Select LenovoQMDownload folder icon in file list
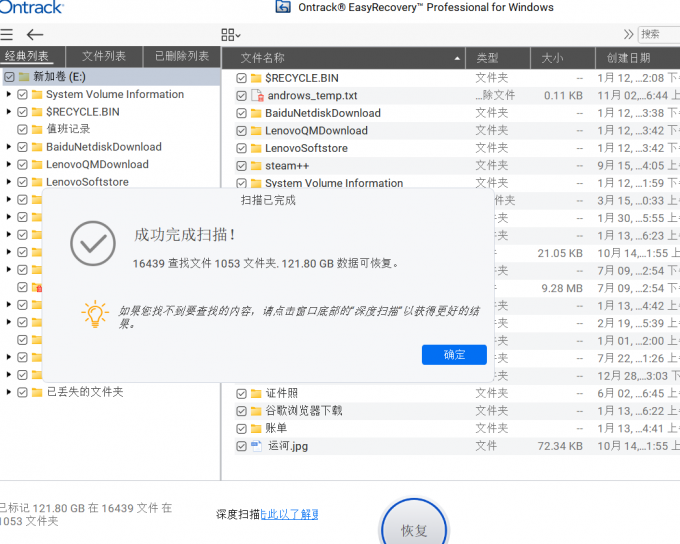 click(x=256, y=131)
